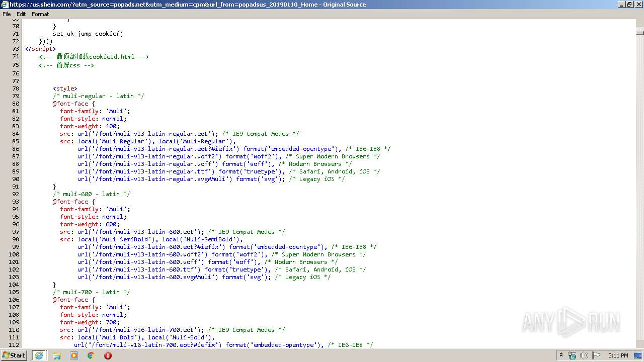Screen dimensions: 644x362
Task: Click the 'muli-600 - latin' comment
Action: click(92, 194)
